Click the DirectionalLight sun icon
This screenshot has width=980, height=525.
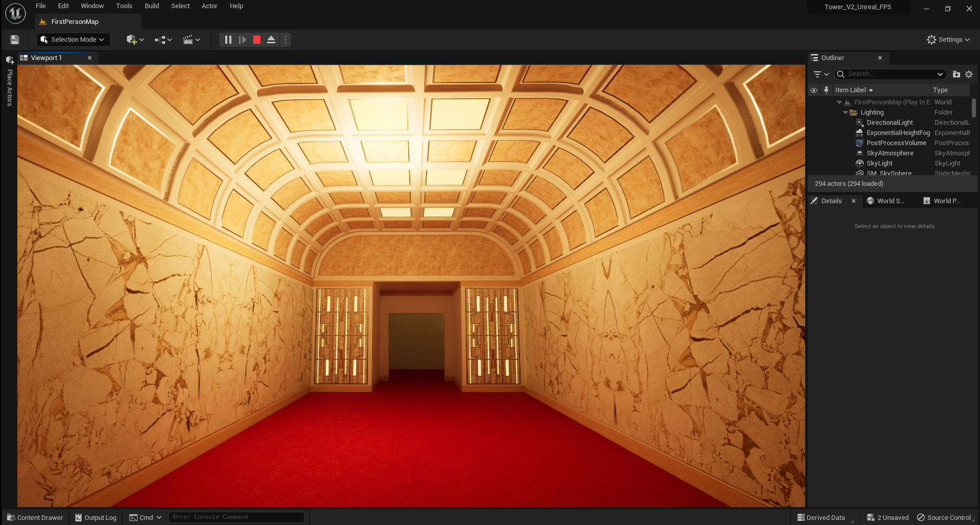(860, 123)
